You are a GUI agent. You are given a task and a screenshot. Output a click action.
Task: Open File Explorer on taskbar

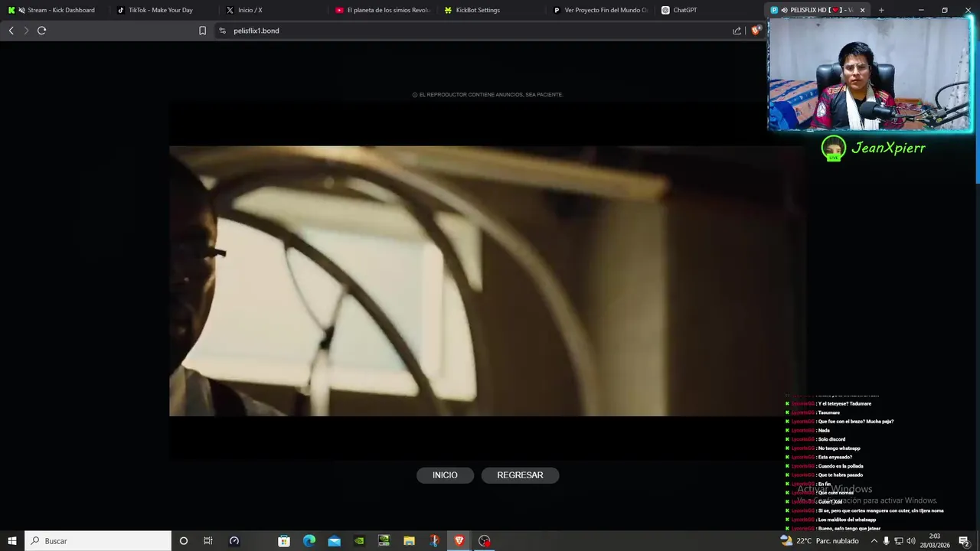tap(409, 541)
